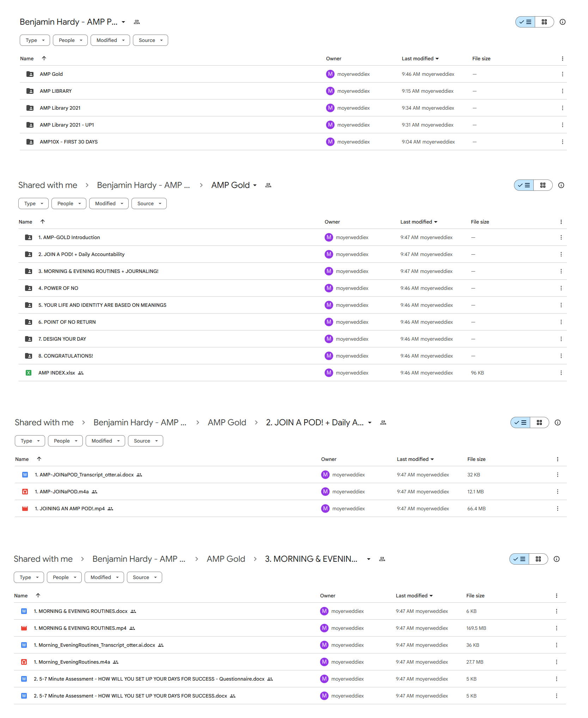Open more actions for 4. POWER OF NO
This screenshot has height=718, width=588.
tap(561, 288)
